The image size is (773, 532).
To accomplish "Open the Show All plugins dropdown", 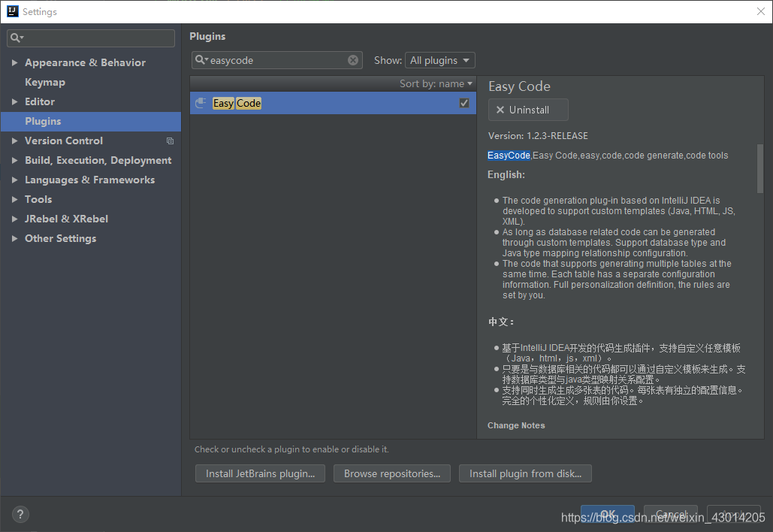I will [x=439, y=60].
